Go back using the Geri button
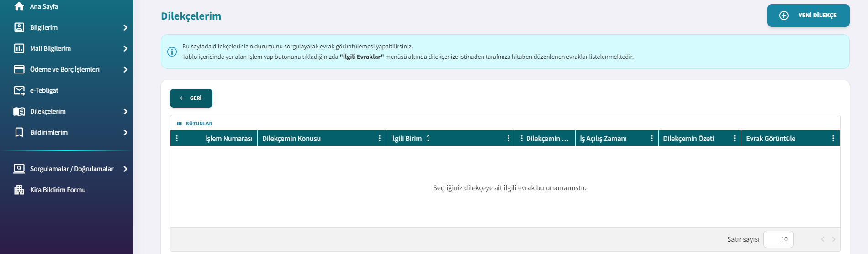The image size is (868, 254). pos(191,98)
